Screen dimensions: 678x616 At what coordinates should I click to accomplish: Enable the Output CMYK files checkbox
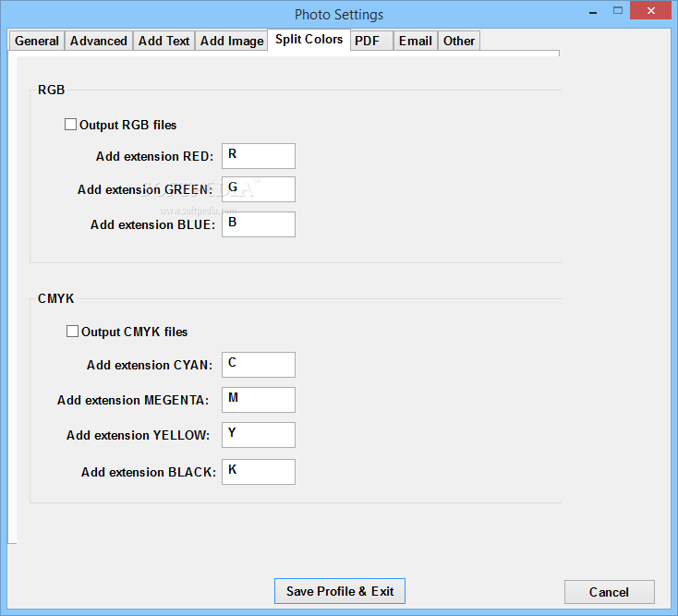click(72, 332)
